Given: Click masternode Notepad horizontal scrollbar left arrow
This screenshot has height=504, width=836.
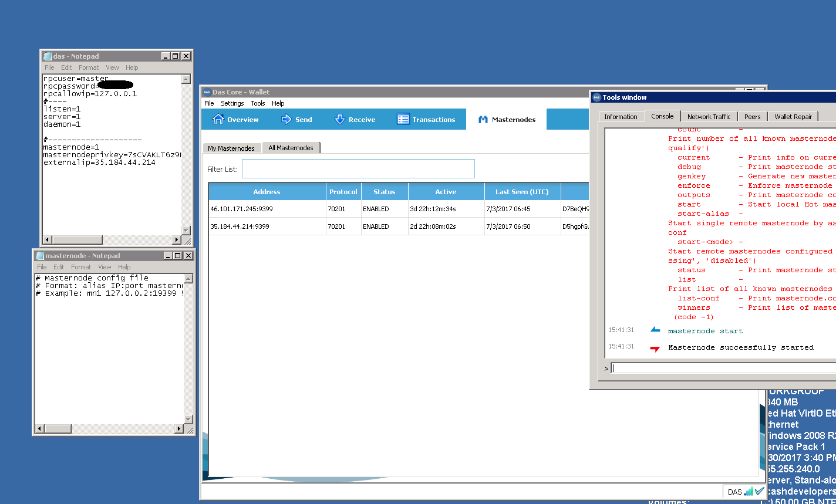Looking at the screenshot, I should tap(40, 429).
